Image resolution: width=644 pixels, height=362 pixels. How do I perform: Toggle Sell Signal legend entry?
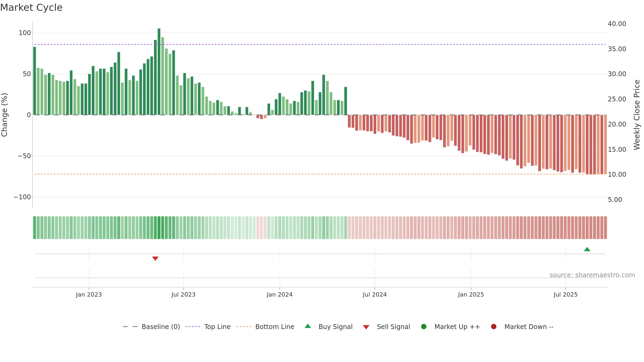[x=386, y=327]
